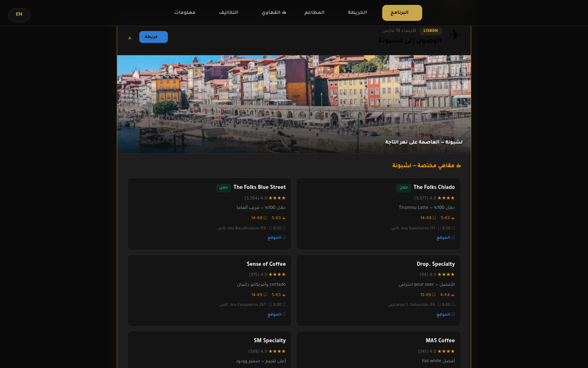588x368 pixels.
Task: Click the title الوصول إلى لشبونة
Action: coord(410,40)
